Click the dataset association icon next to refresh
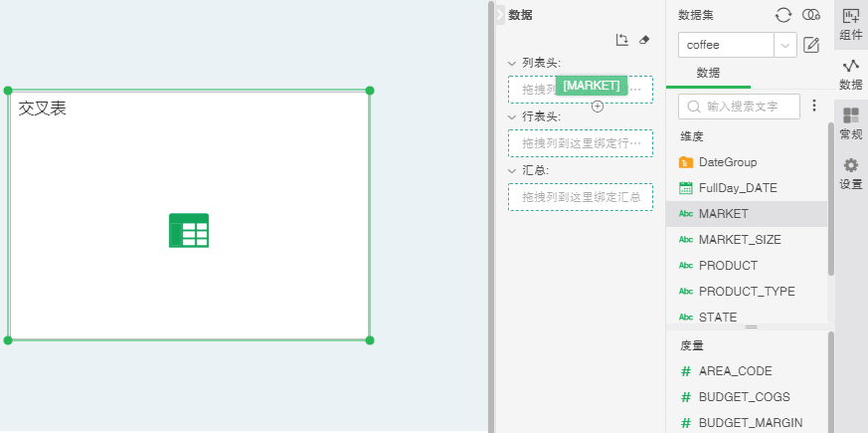Viewport: 868px width, 433px height. tap(811, 15)
